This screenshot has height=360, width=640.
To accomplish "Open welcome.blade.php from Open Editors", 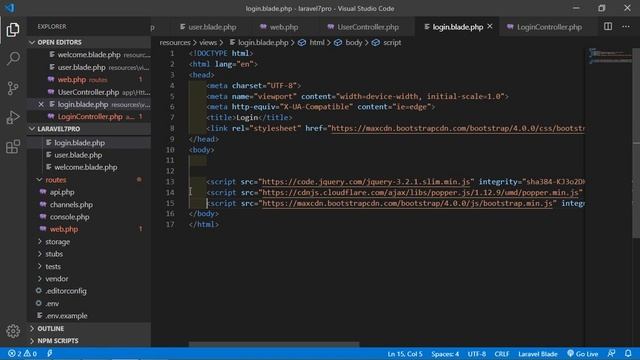I will pyautogui.click(x=89, y=55).
